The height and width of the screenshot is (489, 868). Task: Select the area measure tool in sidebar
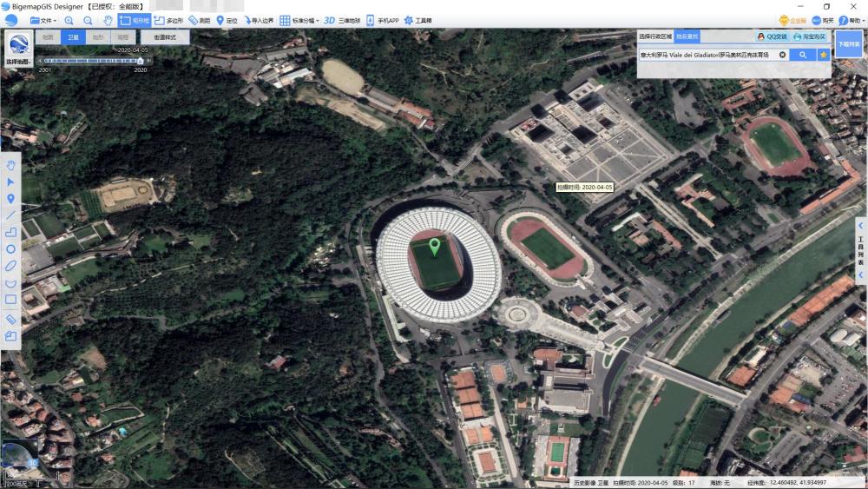click(x=10, y=335)
